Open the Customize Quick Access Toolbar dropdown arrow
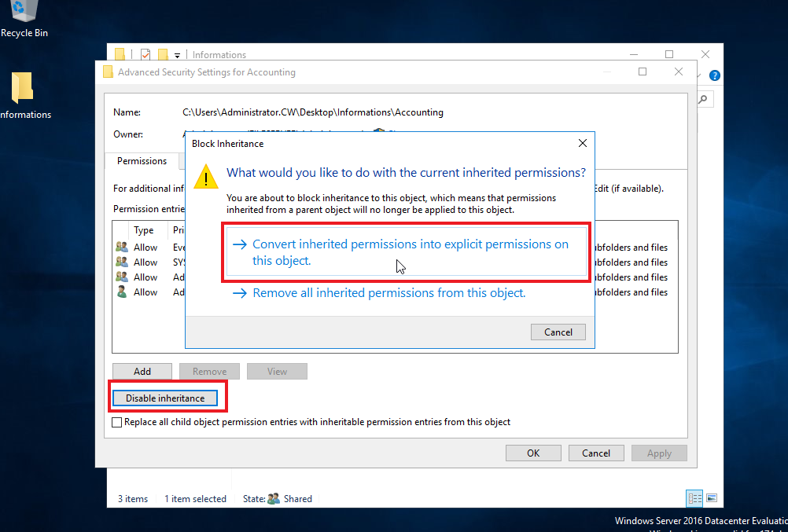Screen dimensions: 788x532 click(x=177, y=55)
